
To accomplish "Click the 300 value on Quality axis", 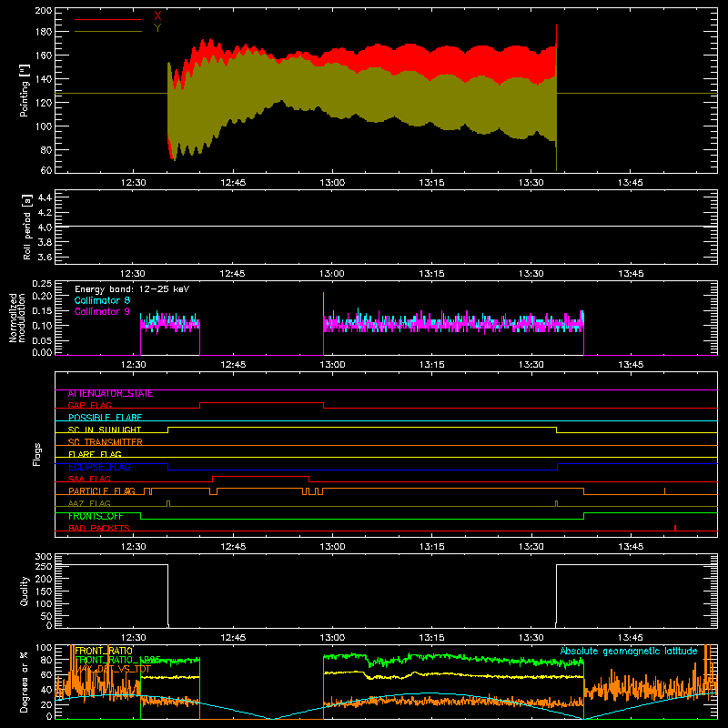I will pos(43,557).
